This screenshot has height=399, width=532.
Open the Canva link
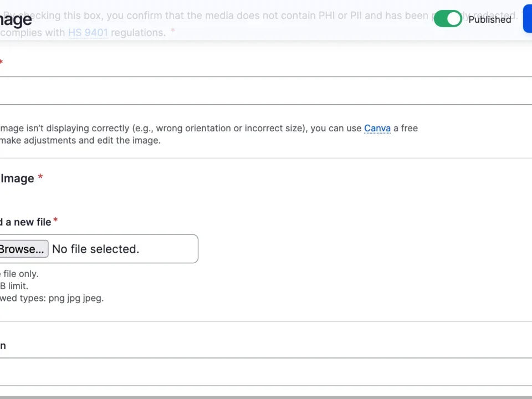point(377,128)
